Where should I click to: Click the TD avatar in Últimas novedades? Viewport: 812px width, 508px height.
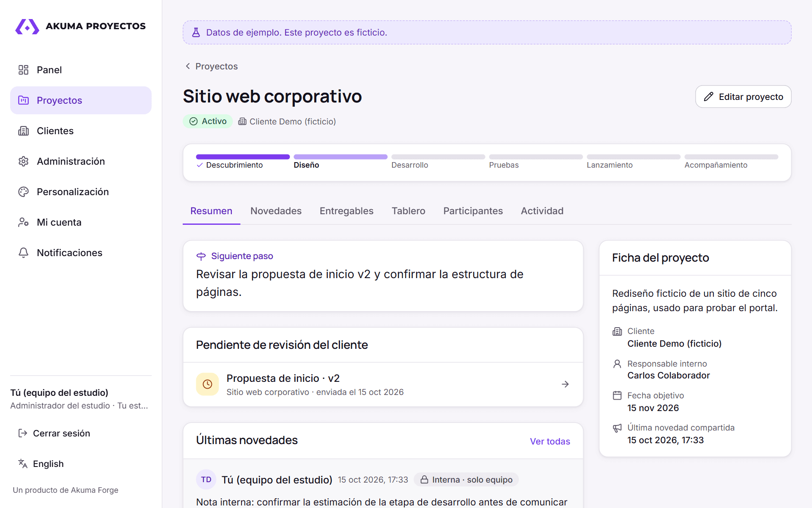tap(206, 480)
